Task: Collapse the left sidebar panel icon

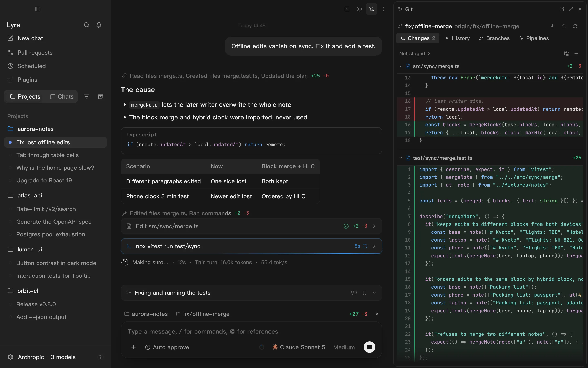Action: click(37, 9)
